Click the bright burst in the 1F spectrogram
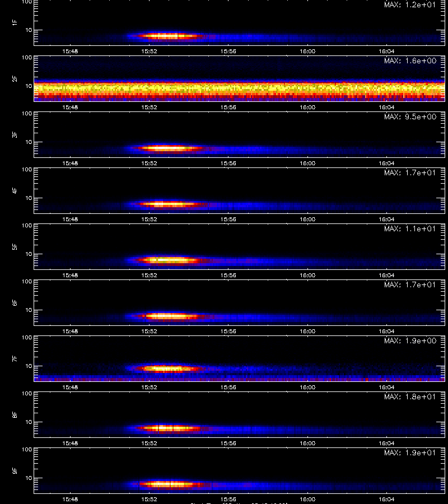 (169, 36)
